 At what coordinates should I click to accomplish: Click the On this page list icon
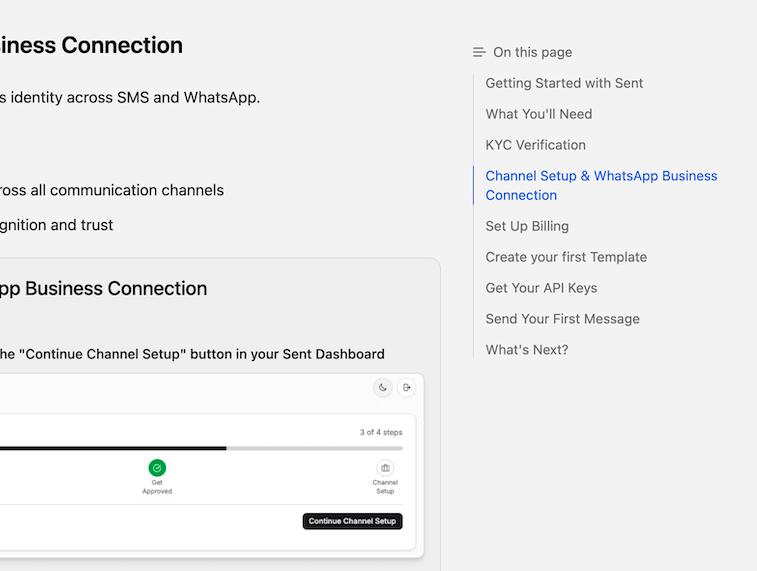point(479,52)
